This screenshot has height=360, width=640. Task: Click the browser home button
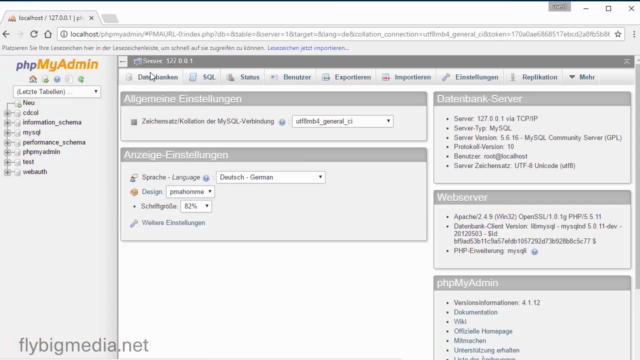coord(48,34)
